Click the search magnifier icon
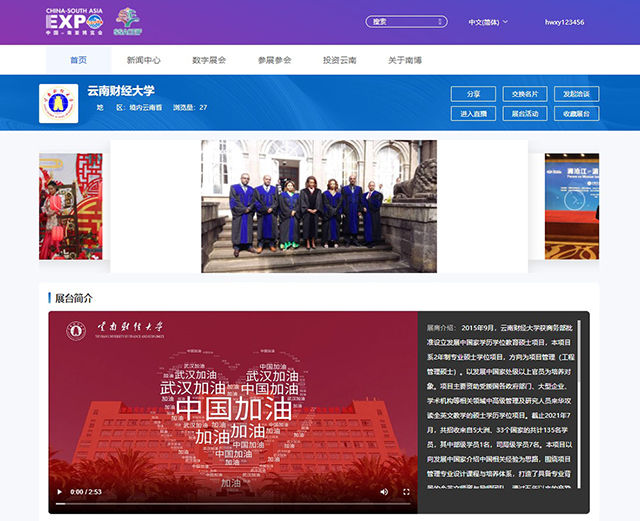 click(441, 21)
